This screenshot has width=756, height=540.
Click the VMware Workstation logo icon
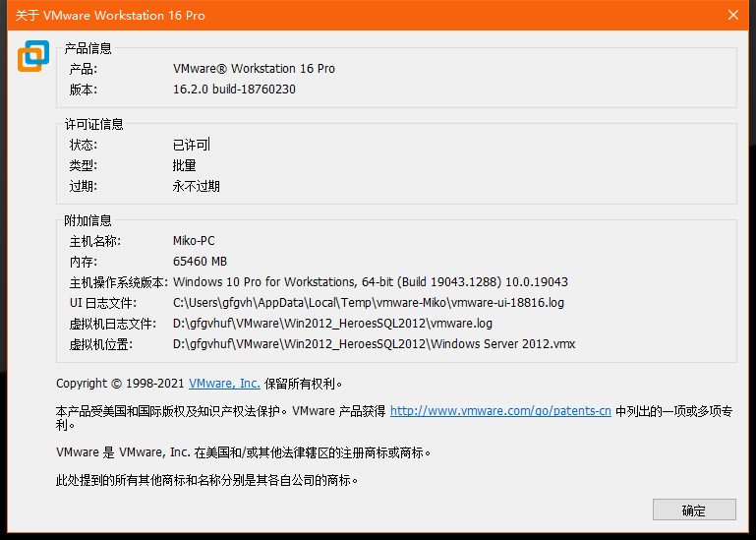coord(32,56)
